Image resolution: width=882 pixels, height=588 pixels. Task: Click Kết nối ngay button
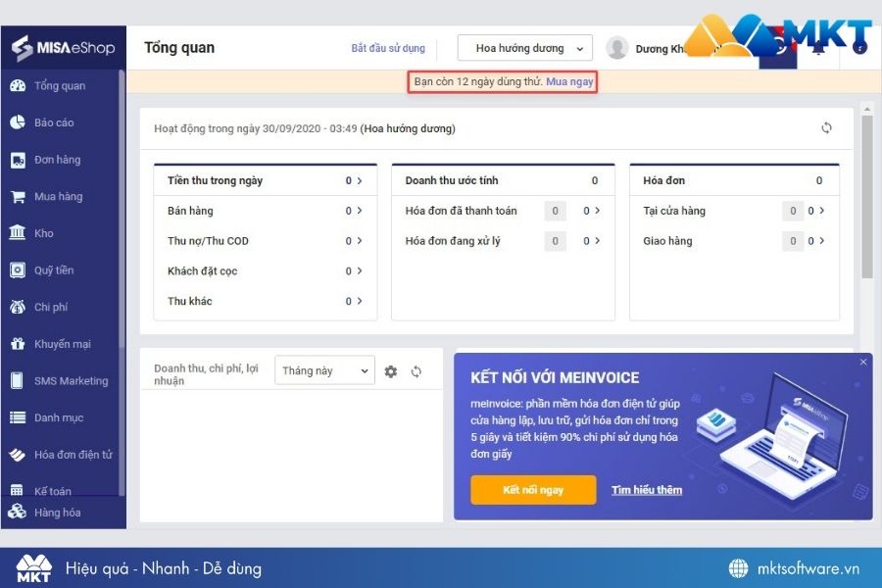[533, 490]
